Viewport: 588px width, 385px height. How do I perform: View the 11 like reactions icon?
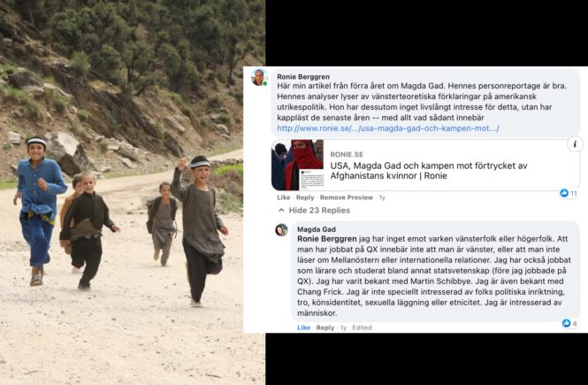point(564,193)
